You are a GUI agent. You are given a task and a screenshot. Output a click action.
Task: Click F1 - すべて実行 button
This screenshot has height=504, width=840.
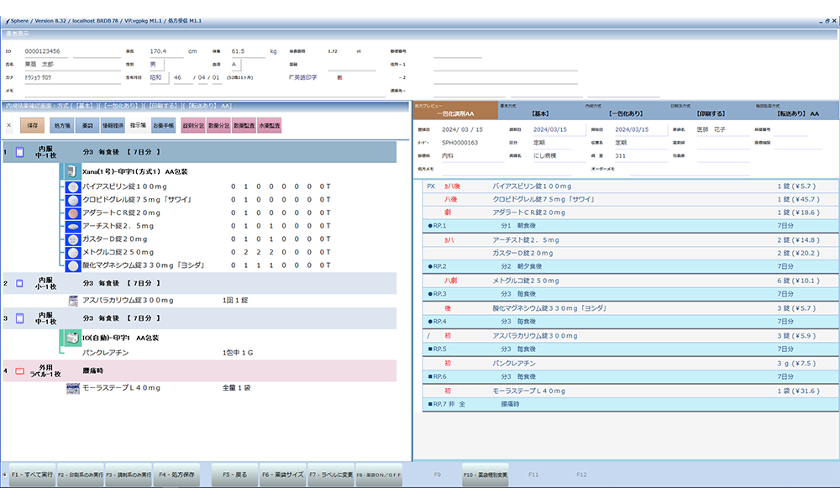[32, 475]
